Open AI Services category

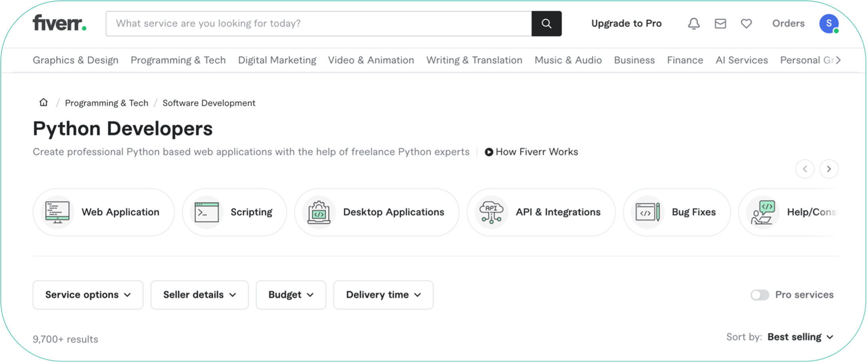point(741,60)
